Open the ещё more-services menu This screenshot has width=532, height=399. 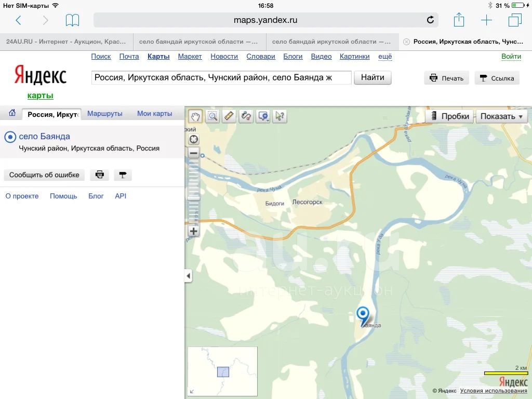(385, 56)
